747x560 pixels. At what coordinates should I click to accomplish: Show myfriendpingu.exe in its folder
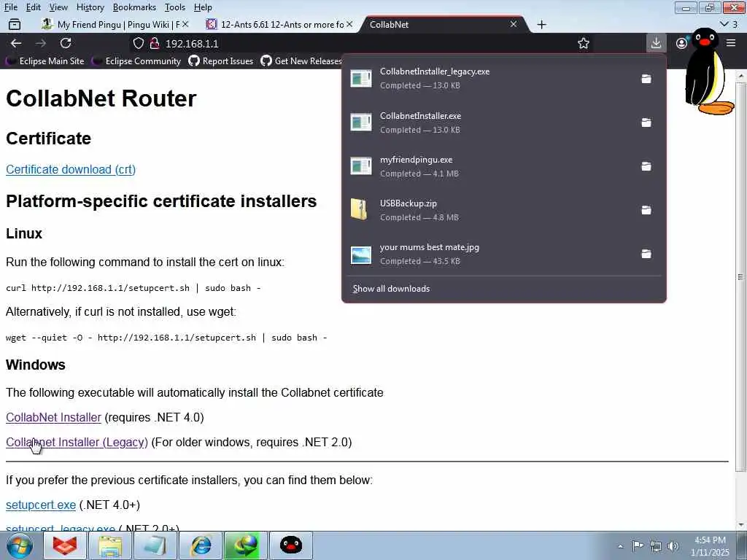[646, 166]
